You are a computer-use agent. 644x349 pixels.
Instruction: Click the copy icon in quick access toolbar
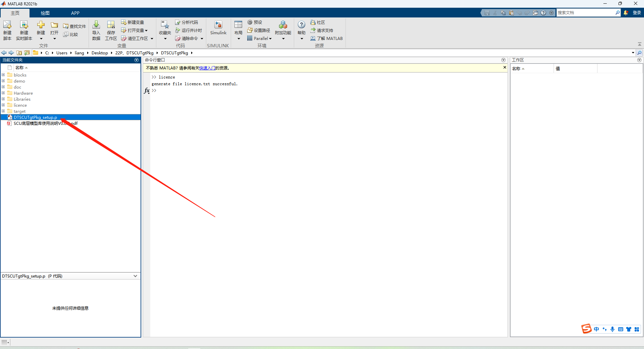click(x=503, y=13)
